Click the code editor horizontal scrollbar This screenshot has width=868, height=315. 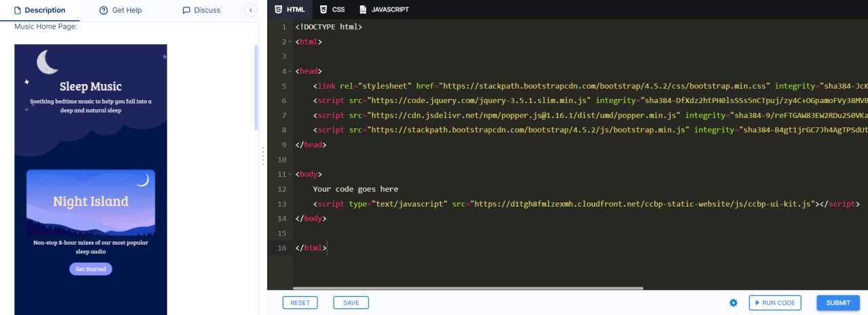[x=468, y=288]
